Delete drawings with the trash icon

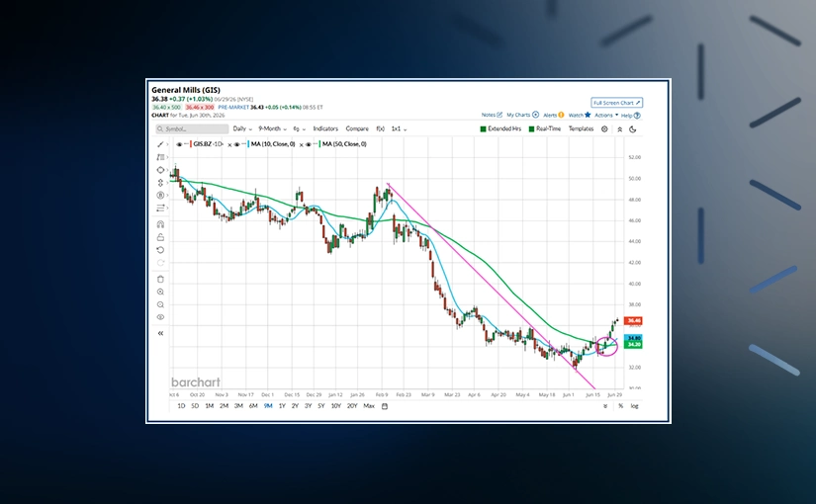[x=160, y=280]
